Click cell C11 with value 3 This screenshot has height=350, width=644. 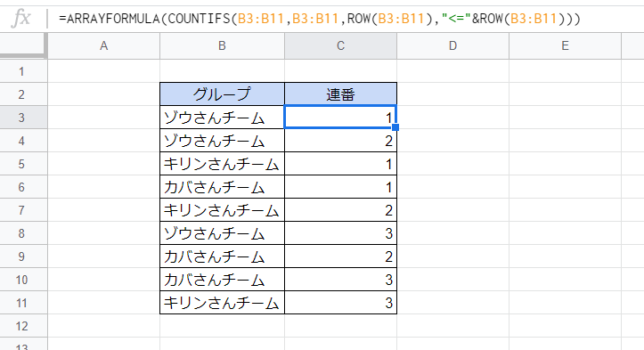click(340, 303)
